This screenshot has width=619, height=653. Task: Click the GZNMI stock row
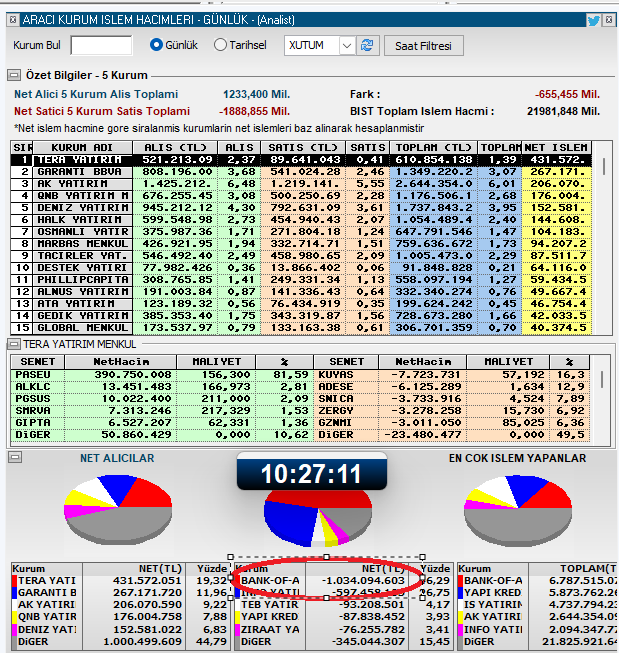[x=452, y=423]
